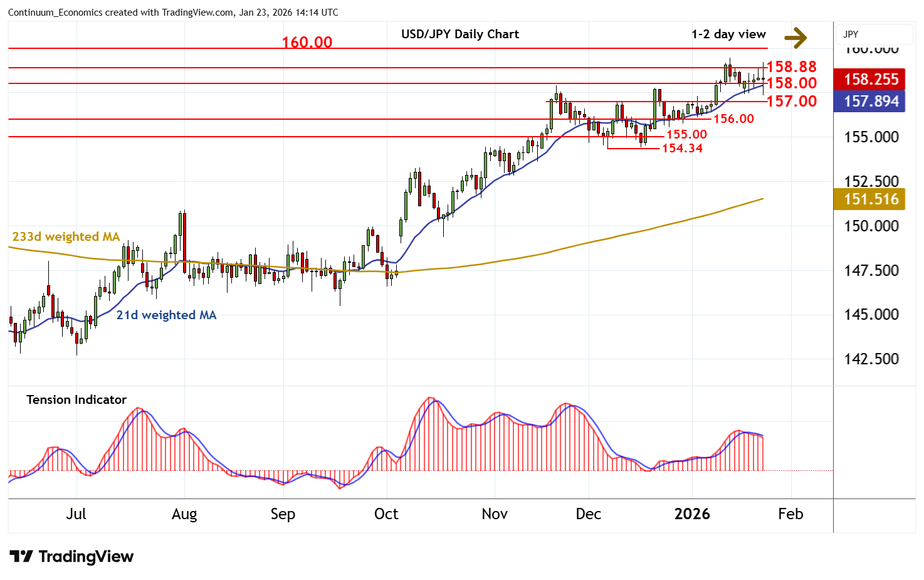Click the sideways arrow trend icon
Viewport: 924px width, 580px height.
(795, 38)
